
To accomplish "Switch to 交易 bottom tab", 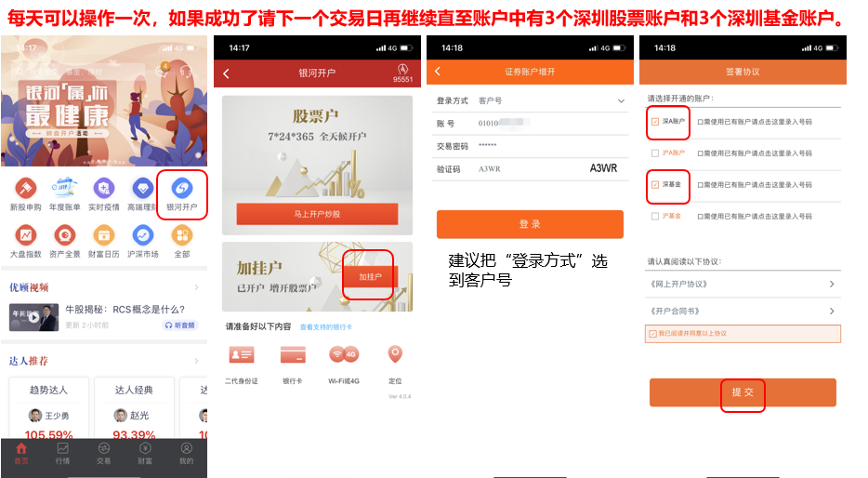I will [103, 454].
